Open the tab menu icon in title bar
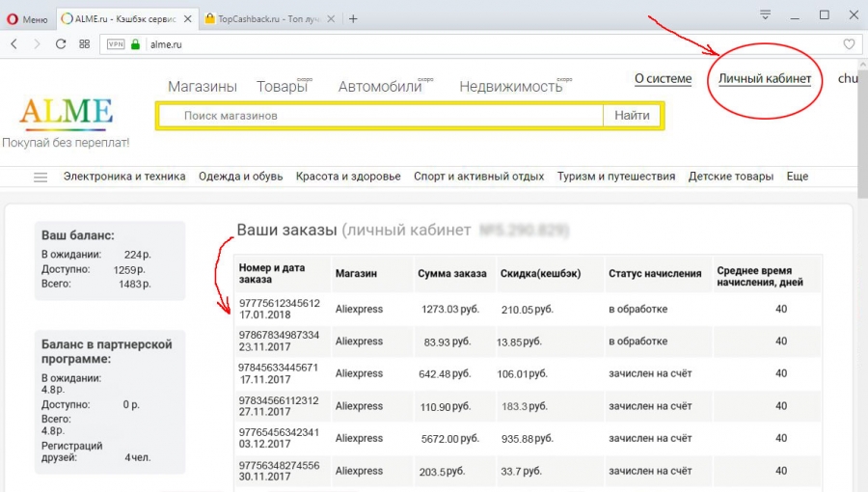This screenshot has width=868, height=492. (x=765, y=14)
